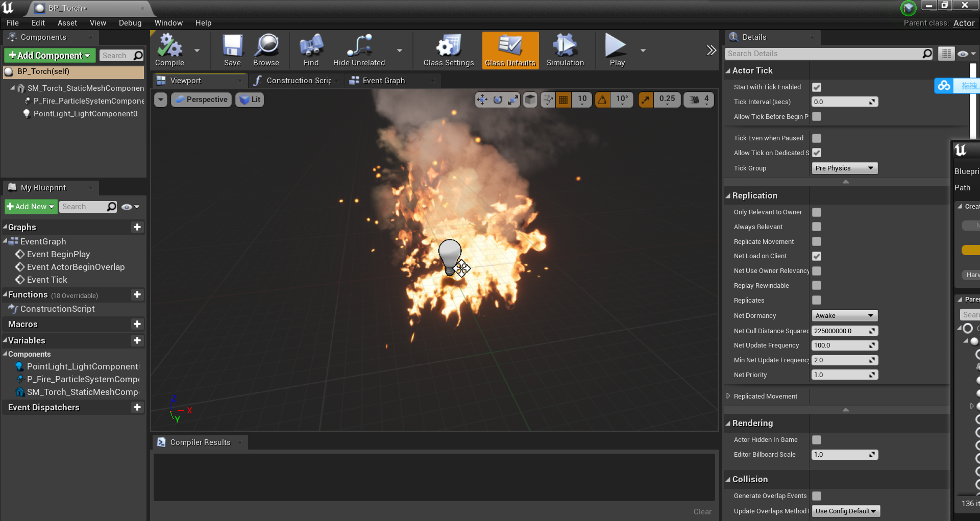
Task: Click Add Component button
Action: (x=50, y=56)
